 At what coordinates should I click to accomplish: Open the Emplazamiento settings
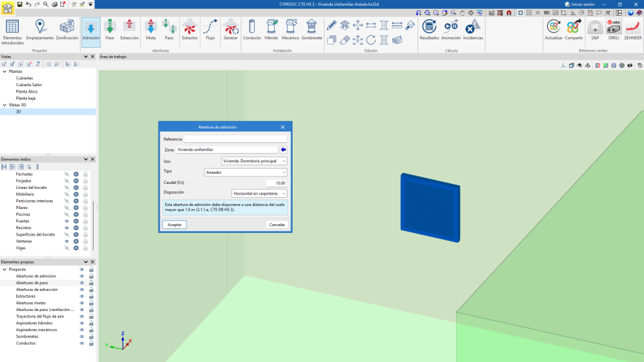pos(40,31)
